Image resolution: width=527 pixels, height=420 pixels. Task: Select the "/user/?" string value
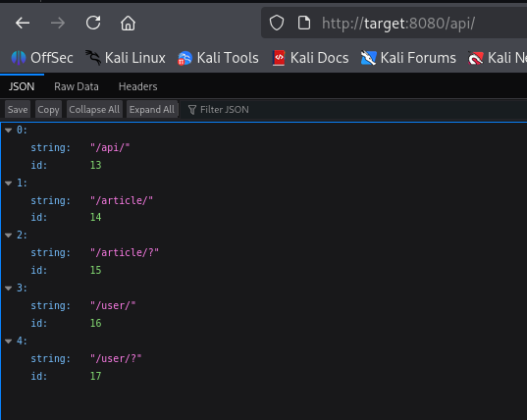point(116,358)
